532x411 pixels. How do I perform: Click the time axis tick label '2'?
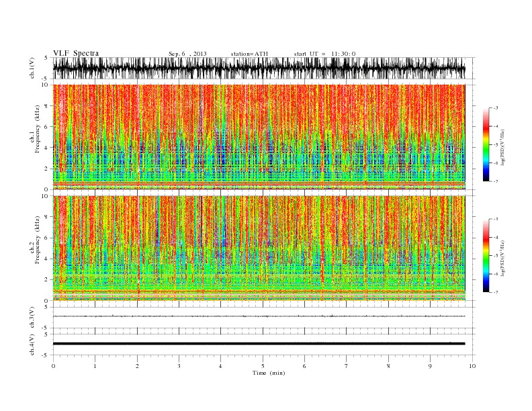(137, 366)
